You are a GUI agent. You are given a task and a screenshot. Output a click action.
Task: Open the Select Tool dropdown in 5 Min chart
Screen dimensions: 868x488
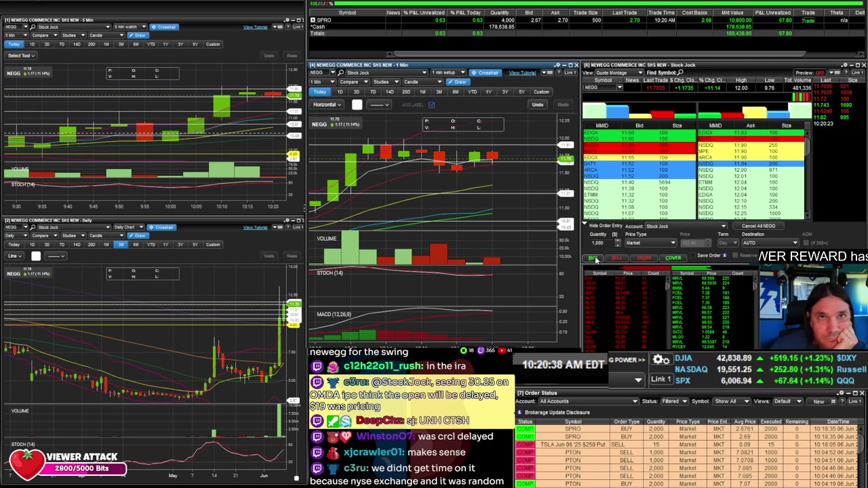[x=21, y=56]
